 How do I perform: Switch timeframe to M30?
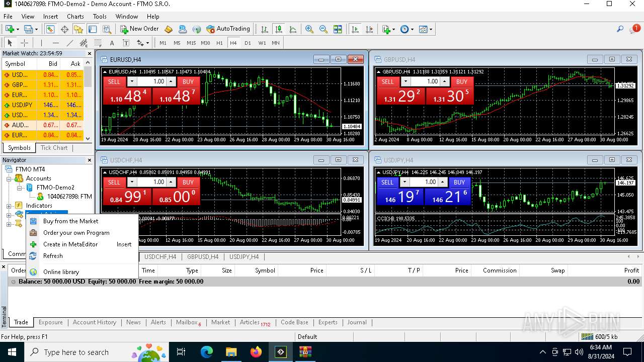(205, 43)
